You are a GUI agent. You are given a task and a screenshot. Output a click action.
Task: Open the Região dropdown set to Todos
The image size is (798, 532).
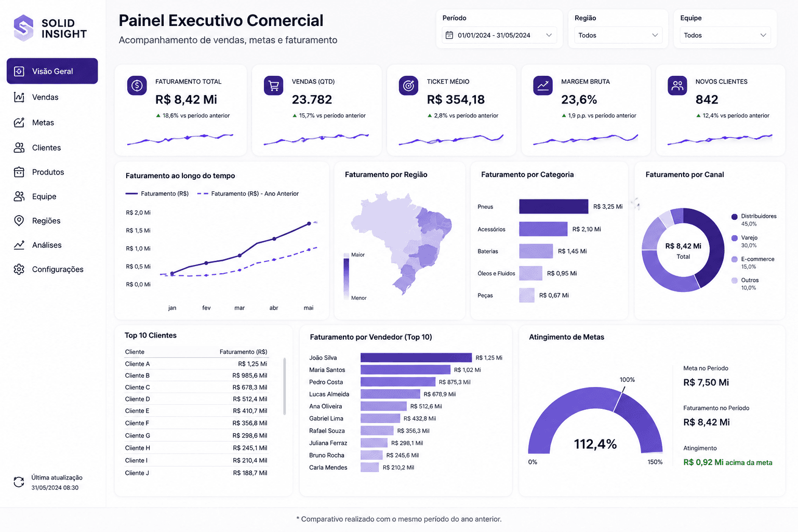pos(618,35)
